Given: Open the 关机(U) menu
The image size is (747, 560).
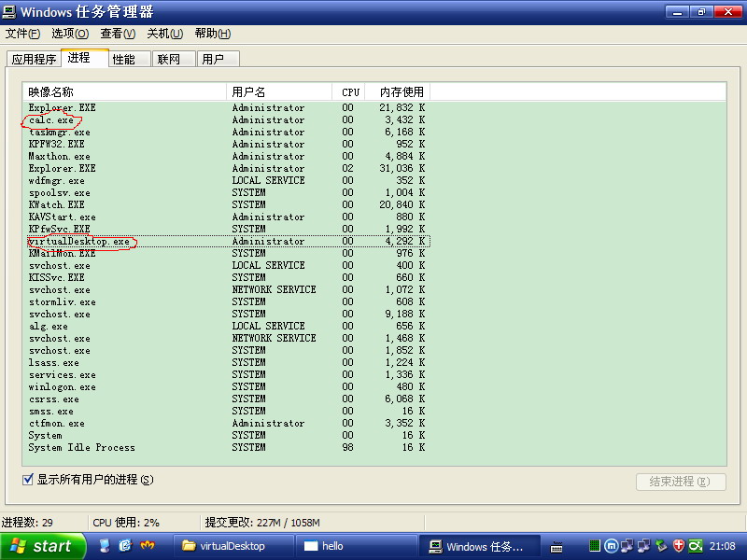Looking at the screenshot, I should [x=165, y=34].
